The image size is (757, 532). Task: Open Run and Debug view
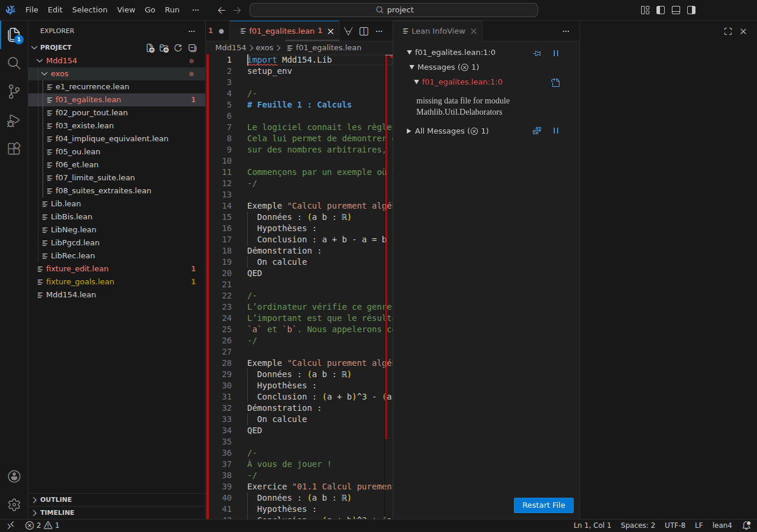coord(14,121)
